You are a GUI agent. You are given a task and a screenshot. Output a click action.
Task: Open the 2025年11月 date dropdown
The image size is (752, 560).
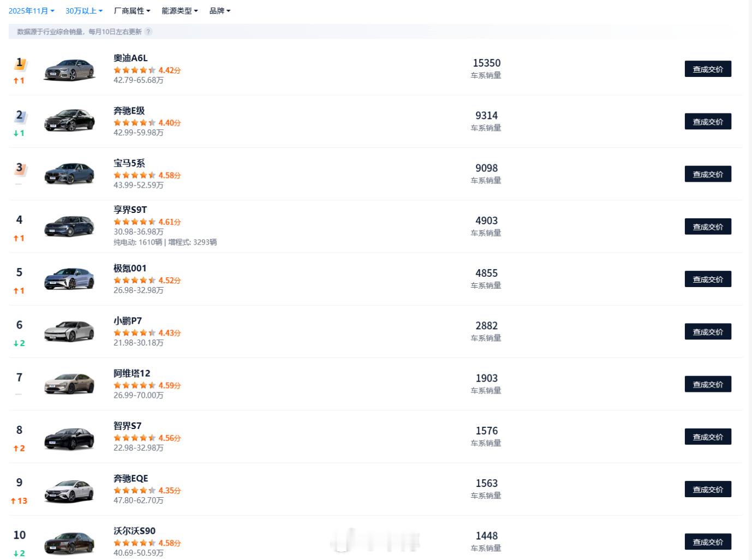coord(31,11)
